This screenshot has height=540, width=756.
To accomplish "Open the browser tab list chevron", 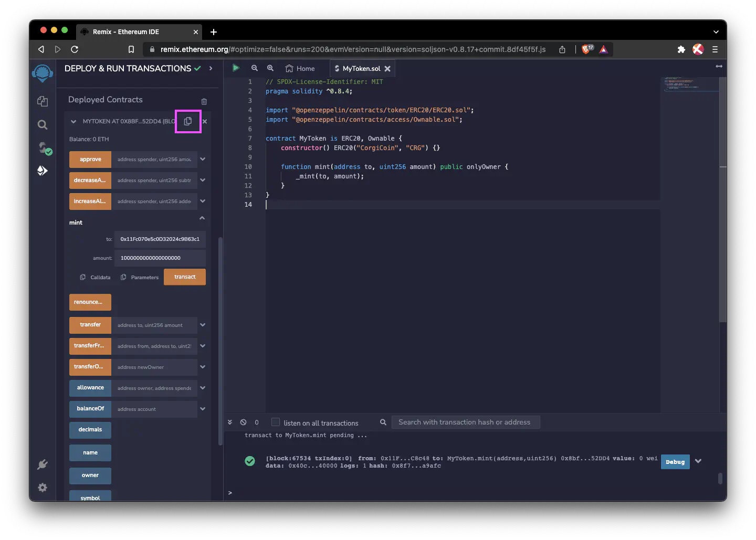I will 716,32.
